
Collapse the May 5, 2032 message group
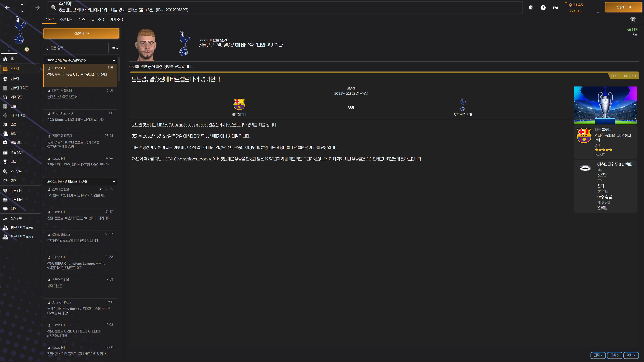point(114,60)
